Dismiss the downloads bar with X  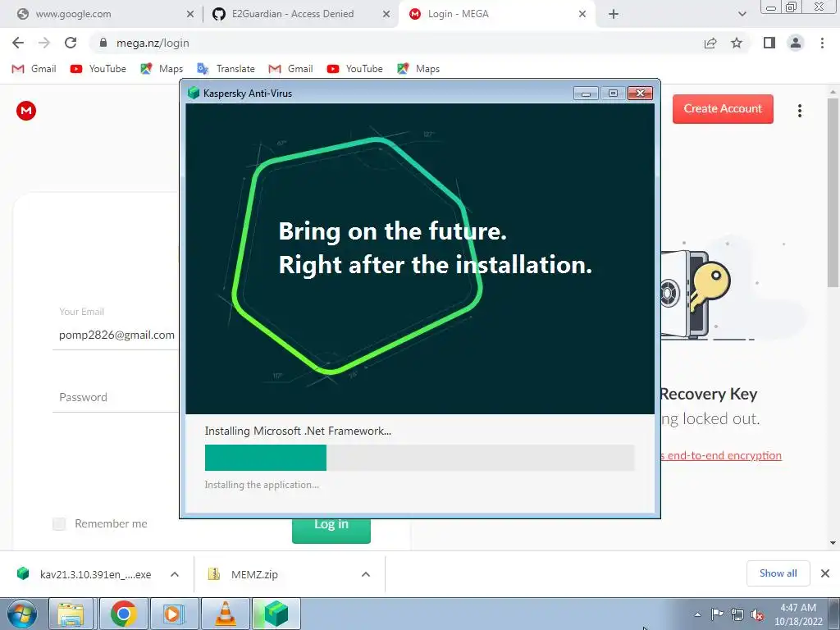825,573
